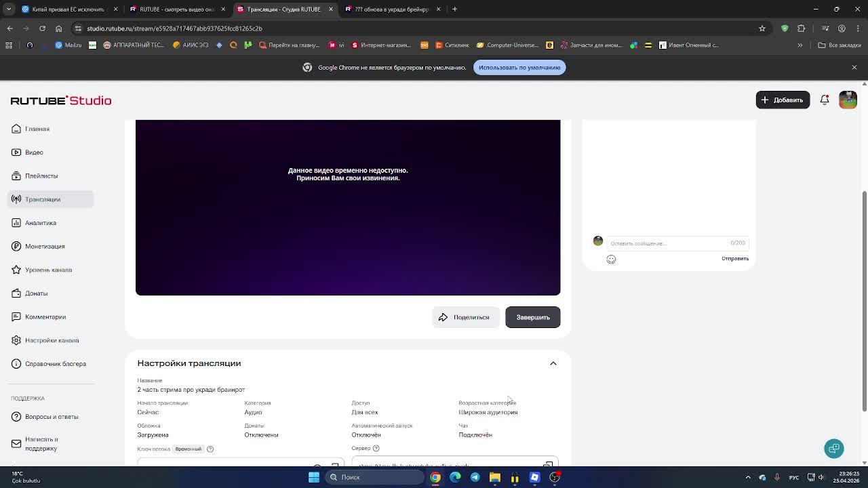This screenshot has height=488, width=868.
Task: Click Отправить in chat
Action: (x=735, y=258)
